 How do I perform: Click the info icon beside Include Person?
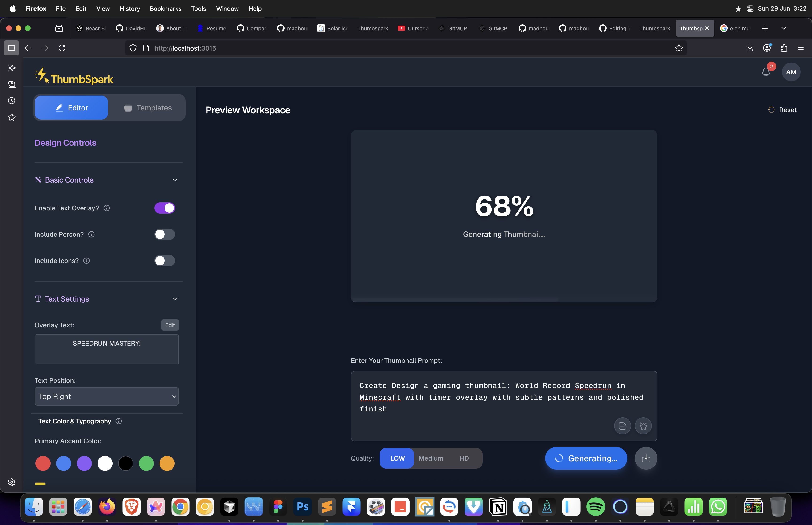click(91, 234)
